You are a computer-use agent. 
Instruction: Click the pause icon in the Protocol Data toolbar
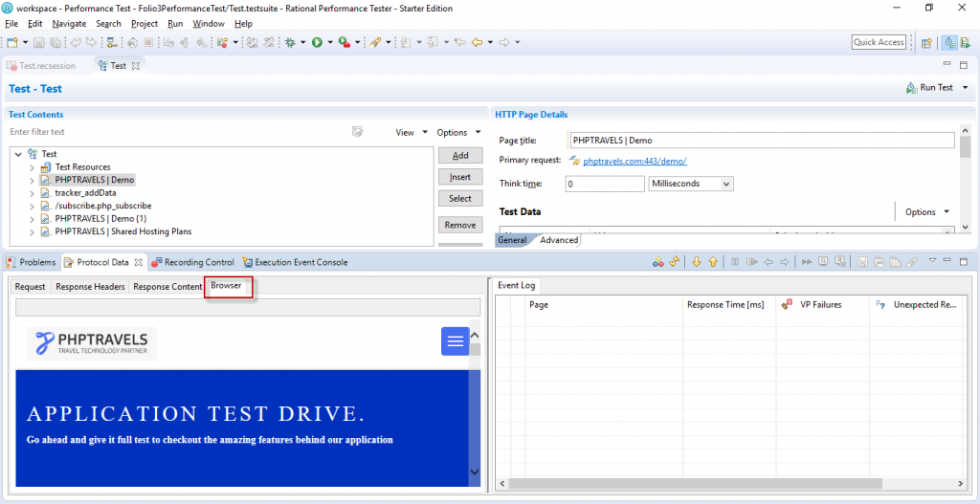(x=735, y=262)
